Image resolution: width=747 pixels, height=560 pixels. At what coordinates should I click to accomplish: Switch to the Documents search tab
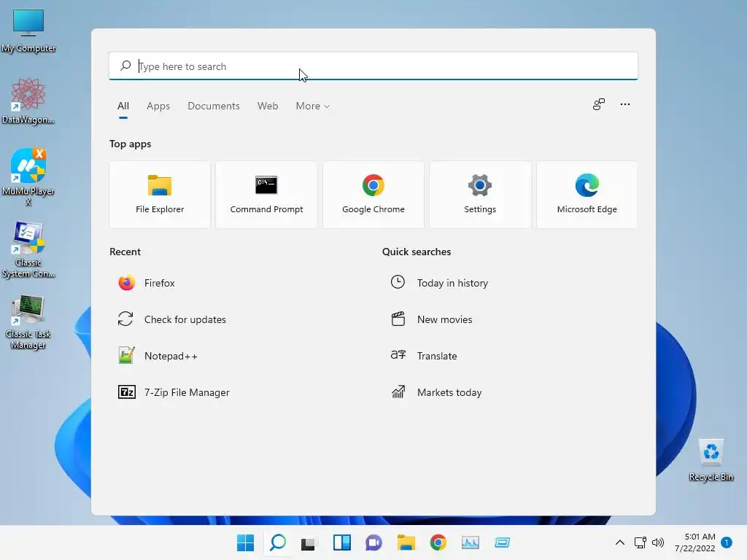click(214, 106)
